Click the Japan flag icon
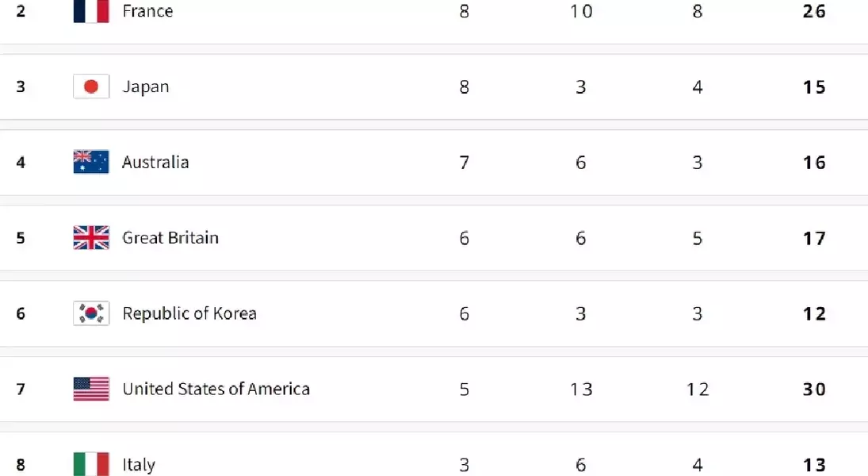Image resolution: width=868 pixels, height=476 pixels. click(91, 86)
